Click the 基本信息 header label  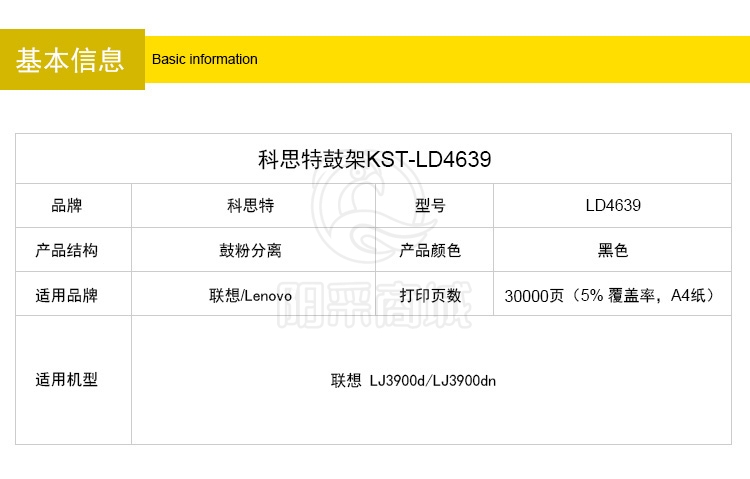point(70,60)
